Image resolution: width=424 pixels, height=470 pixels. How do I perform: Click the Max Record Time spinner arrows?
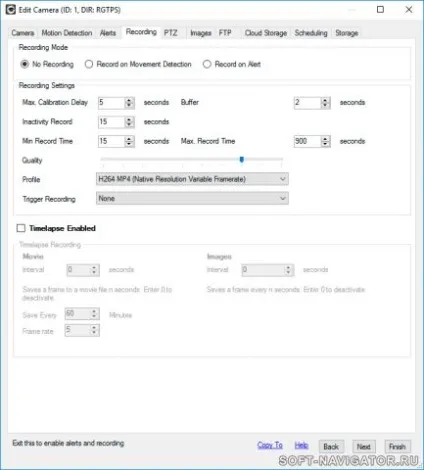pos(325,141)
